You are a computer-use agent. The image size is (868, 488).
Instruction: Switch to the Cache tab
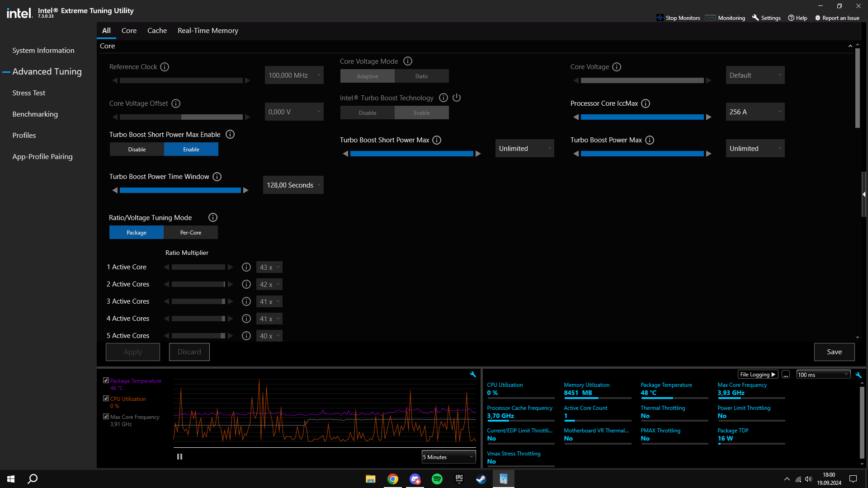pos(157,31)
